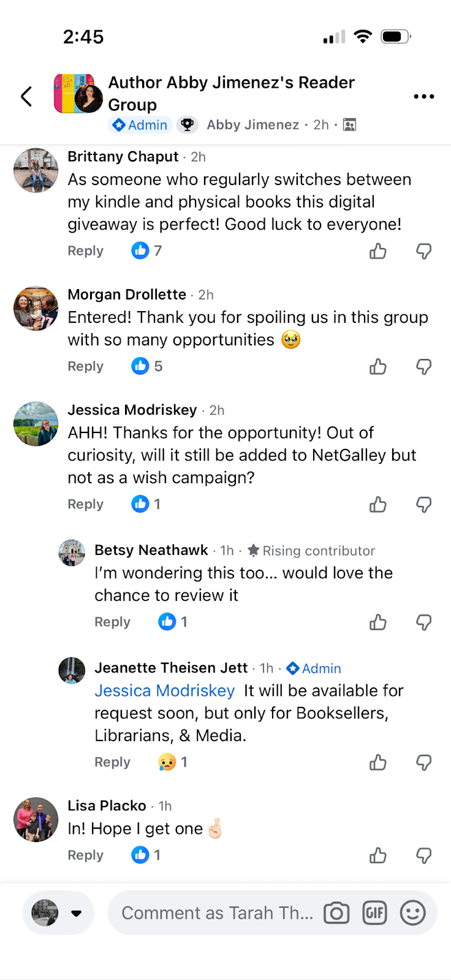Thumbs down Morgan Drollette's comment
This screenshot has height=980, width=451.
423,367
